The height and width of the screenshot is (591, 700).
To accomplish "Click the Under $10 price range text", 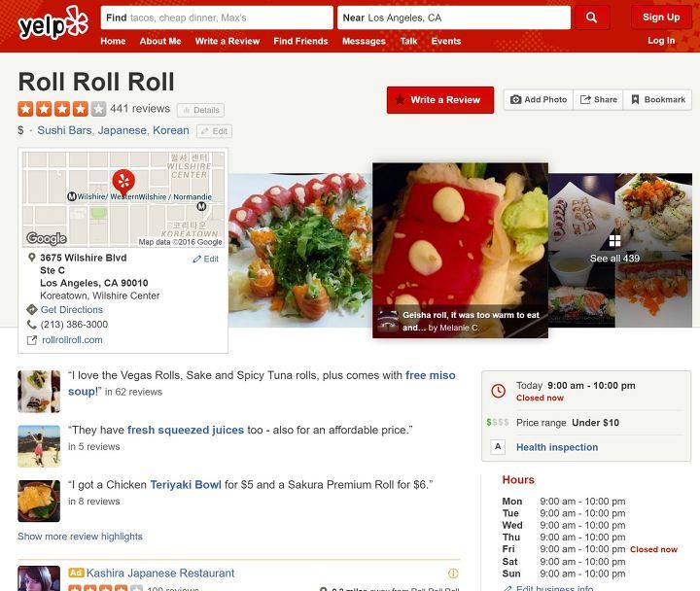I will click(596, 423).
